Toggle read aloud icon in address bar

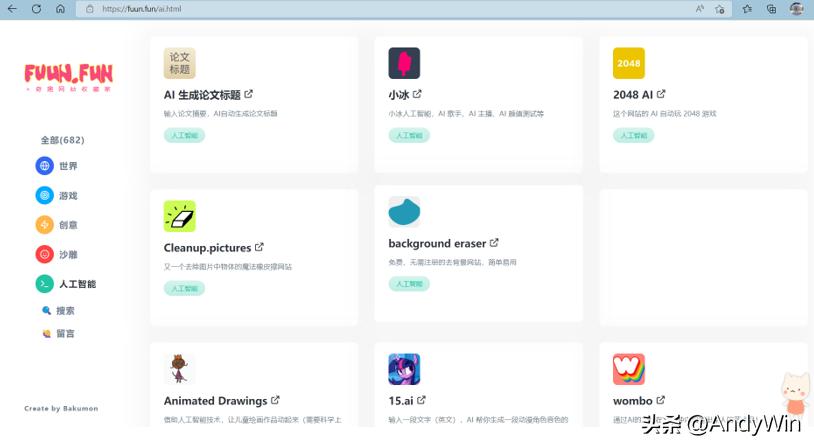700,9
